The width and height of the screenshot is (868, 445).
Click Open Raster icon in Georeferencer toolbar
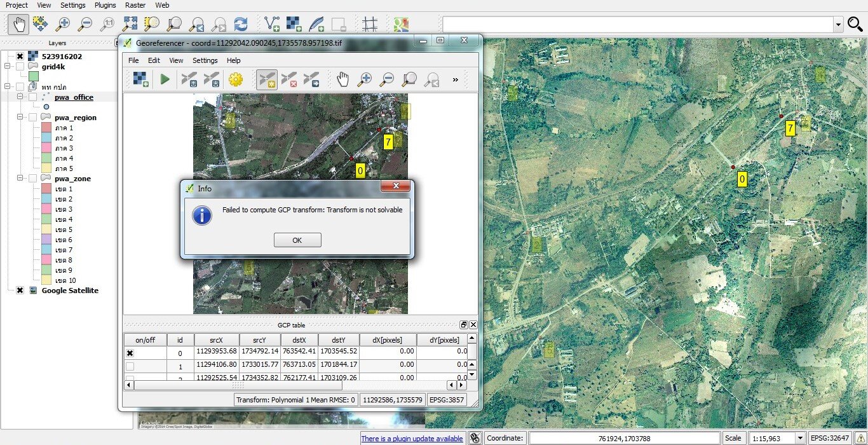[141, 79]
